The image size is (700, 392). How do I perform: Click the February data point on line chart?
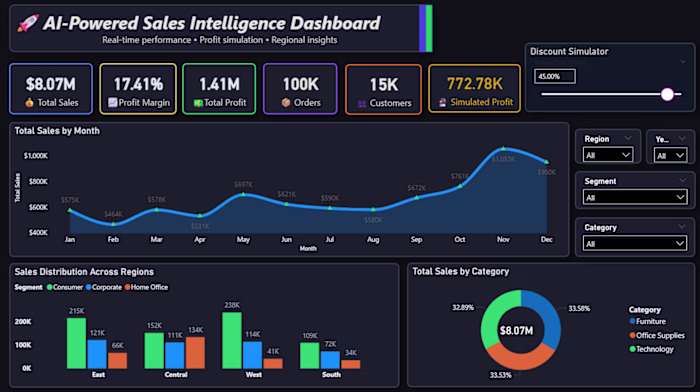(113, 224)
